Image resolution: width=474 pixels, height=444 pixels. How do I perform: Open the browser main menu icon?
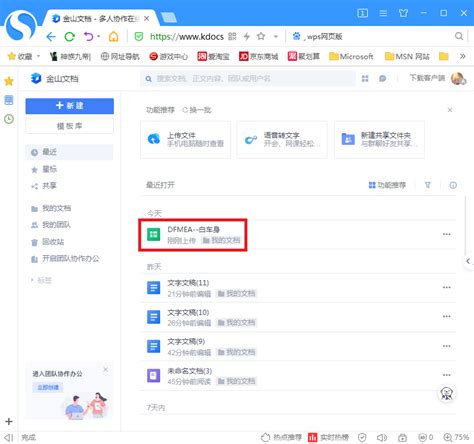coord(383,13)
